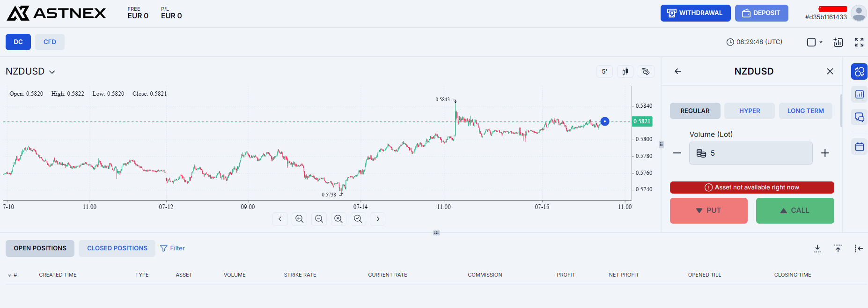Sort by STRIKE RATE column

(300, 275)
